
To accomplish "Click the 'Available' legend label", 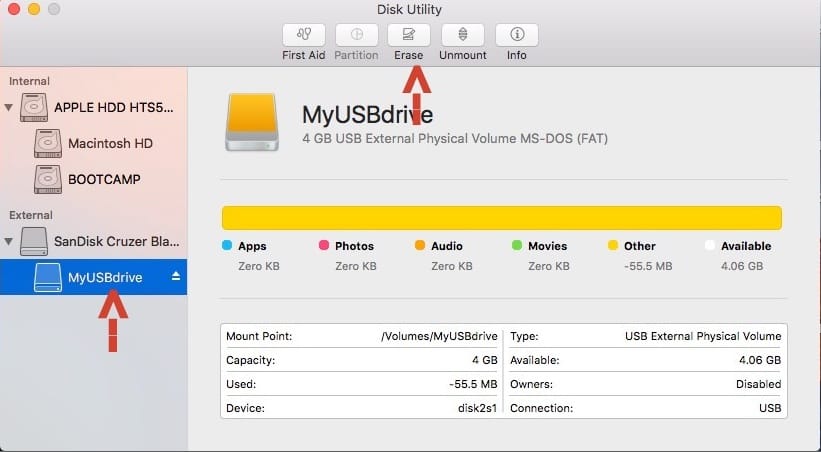I will (746, 246).
